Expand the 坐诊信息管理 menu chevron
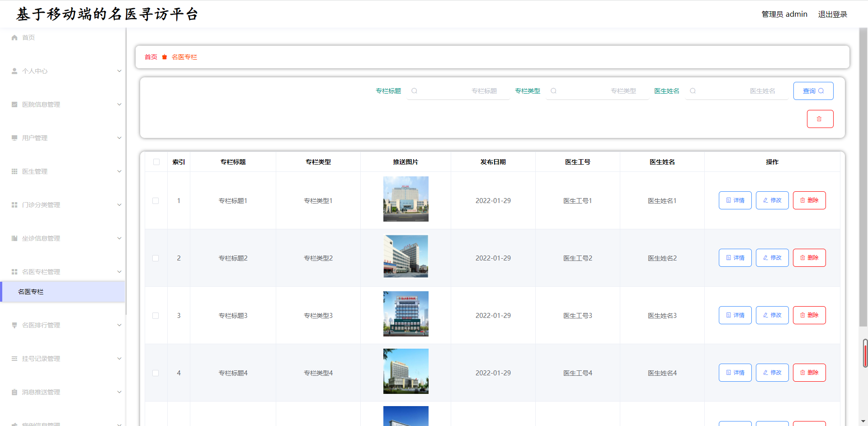 click(119, 238)
